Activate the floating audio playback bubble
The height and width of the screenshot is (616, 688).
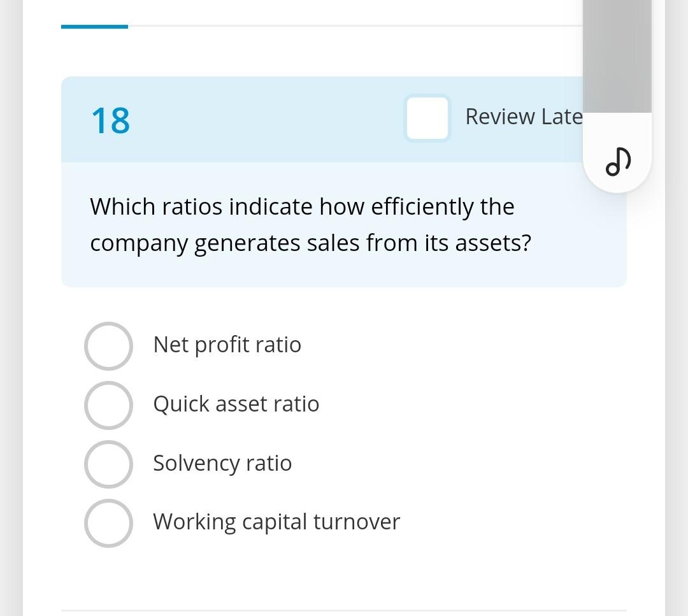(x=617, y=161)
